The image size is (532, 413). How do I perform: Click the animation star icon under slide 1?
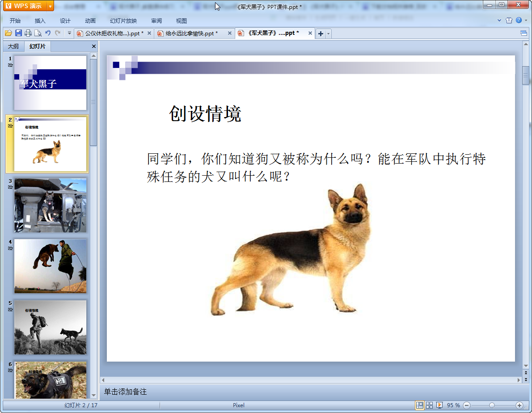pyautogui.click(x=10, y=65)
